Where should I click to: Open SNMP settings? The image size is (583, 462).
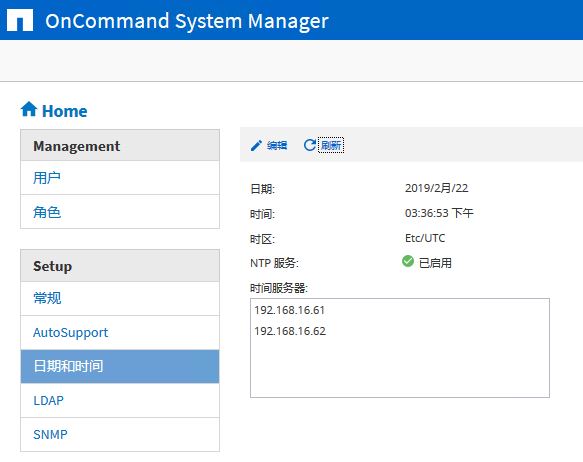(x=120, y=434)
